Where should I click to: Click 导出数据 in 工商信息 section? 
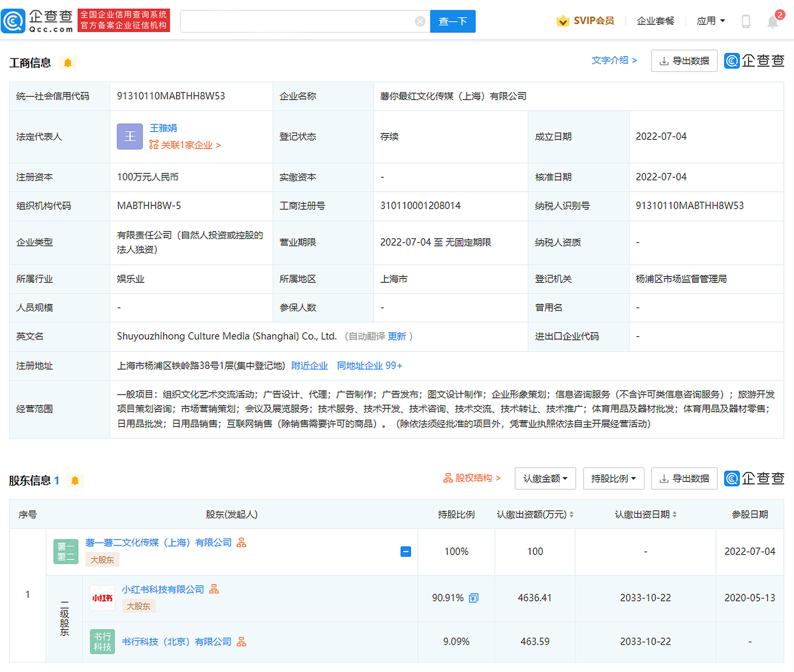[684, 61]
